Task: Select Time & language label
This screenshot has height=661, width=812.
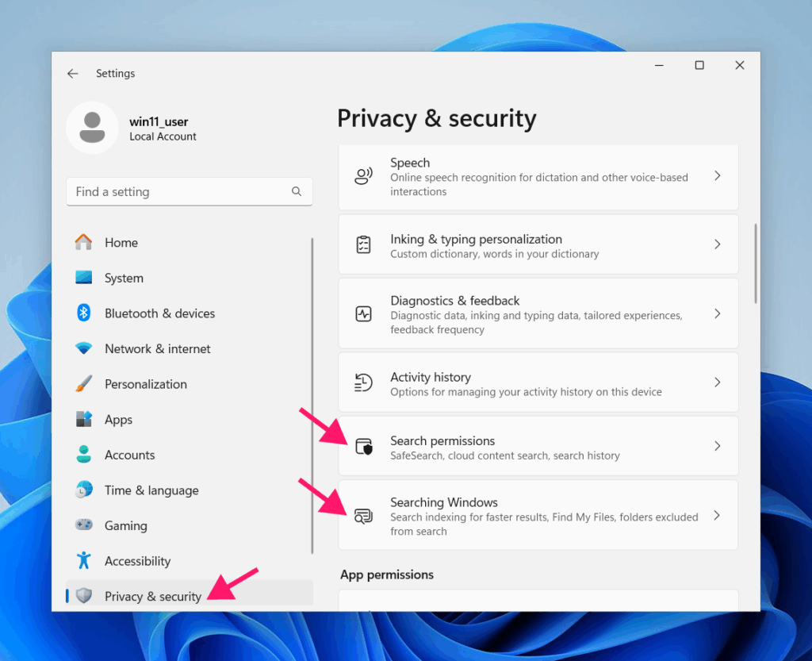Action: click(x=151, y=490)
